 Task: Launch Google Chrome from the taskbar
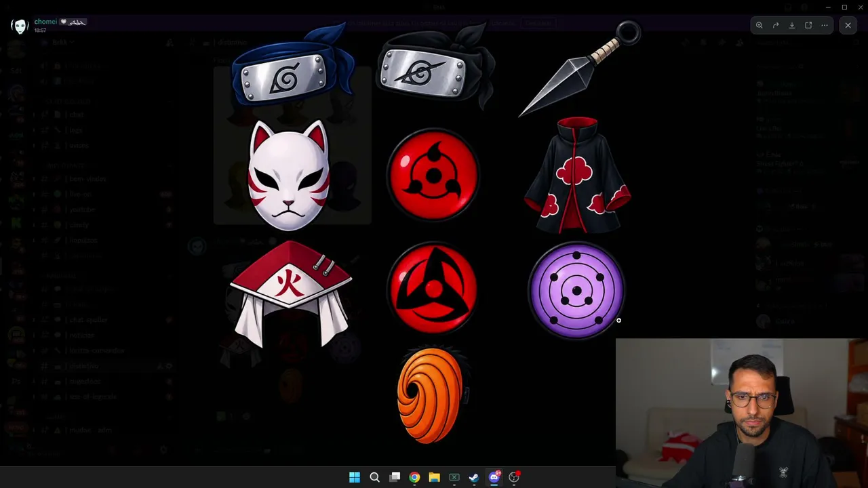click(x=414, y=477)
